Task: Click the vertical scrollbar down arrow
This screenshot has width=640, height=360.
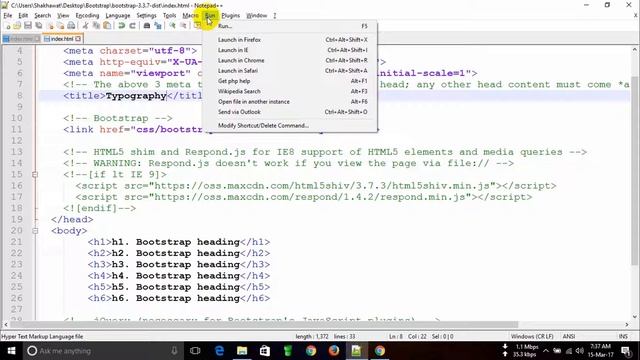Action: (635, 317)
